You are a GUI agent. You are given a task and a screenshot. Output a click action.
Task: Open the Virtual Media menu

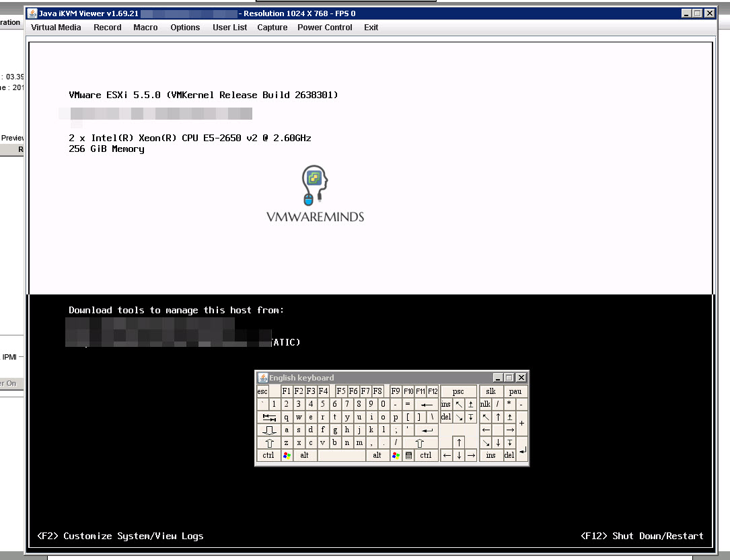tap(56, 28)
